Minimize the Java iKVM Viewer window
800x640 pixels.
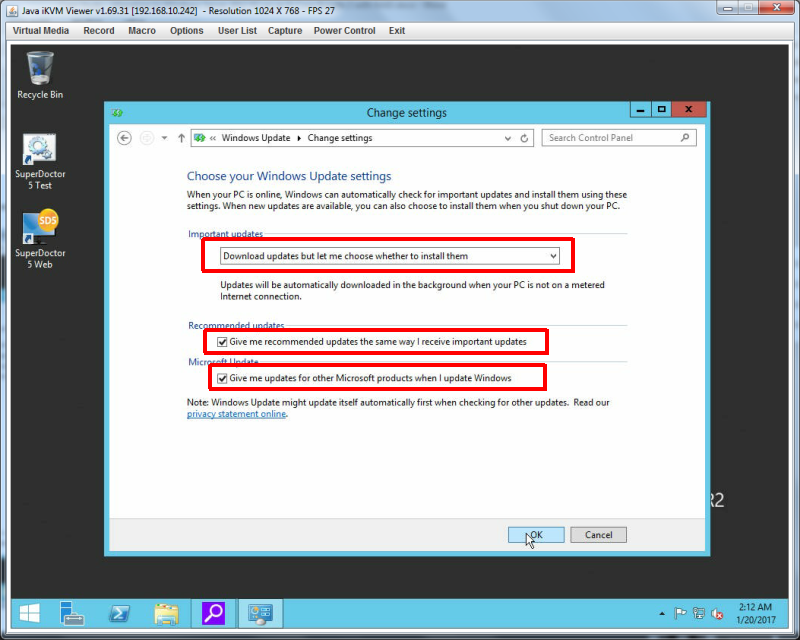pos(728,8)
